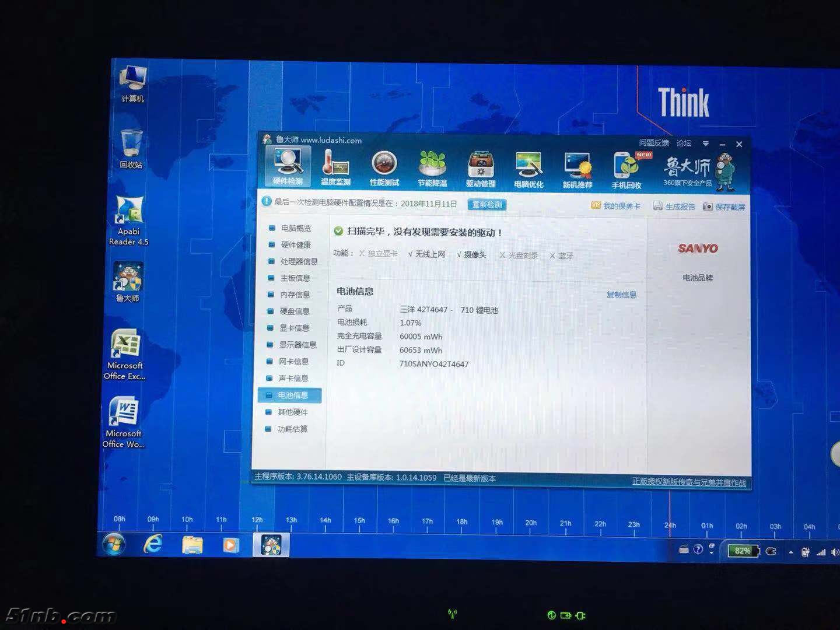The width and height of the screenshot is (840, 630).
Task: Switch to the 硬件检测 hardware detection tool
Action: [x=288, y=166]
